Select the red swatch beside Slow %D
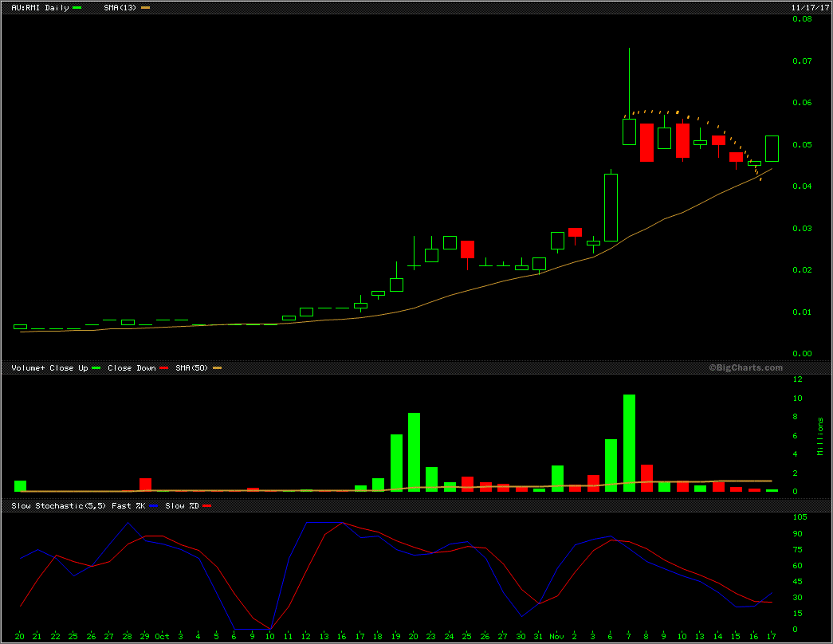833x644 pixels. (207, 506)
